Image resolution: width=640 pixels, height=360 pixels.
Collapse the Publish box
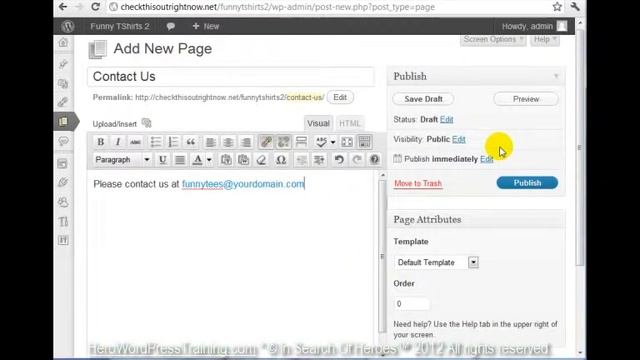coord(556,76)
